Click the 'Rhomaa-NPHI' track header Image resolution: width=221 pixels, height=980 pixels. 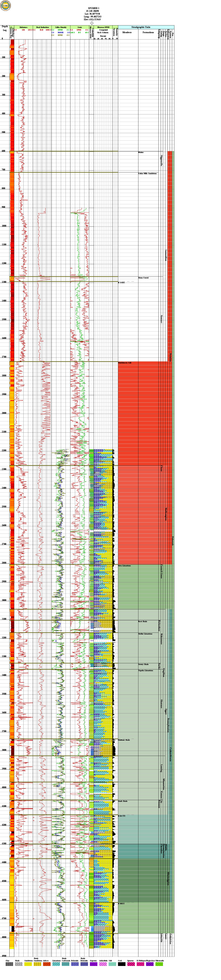103,27
